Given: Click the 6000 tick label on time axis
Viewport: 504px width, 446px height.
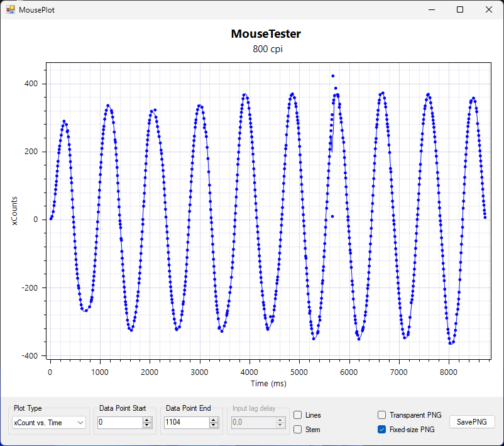Looking at the screenshot, I should point(349,372).
